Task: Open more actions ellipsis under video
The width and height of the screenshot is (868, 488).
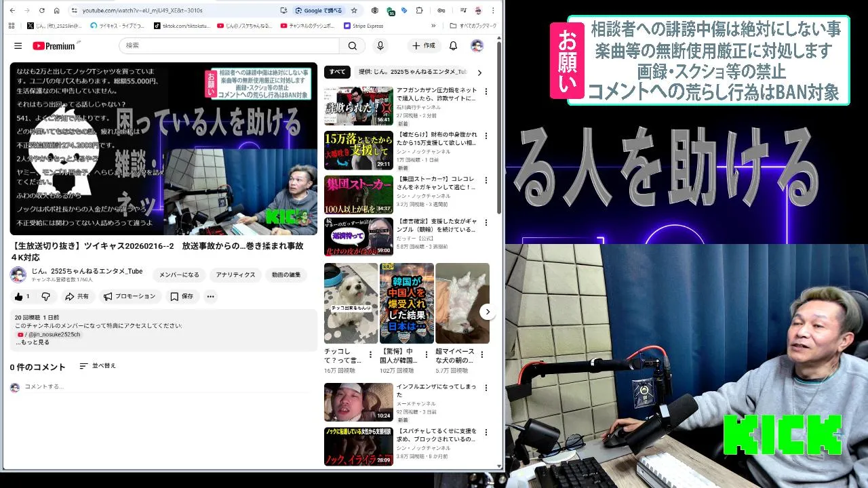Action: click(210, 296)
